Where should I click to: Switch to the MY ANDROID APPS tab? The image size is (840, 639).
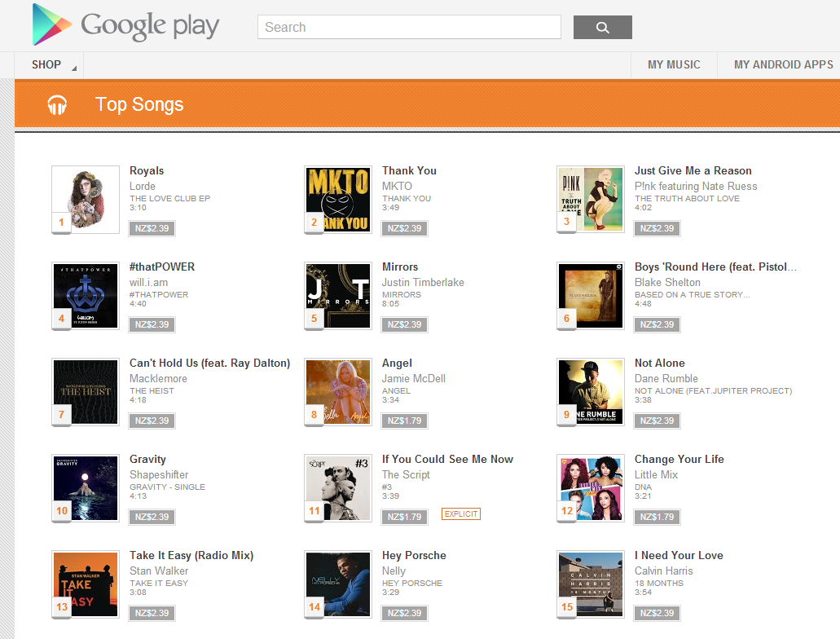[783, 64]
